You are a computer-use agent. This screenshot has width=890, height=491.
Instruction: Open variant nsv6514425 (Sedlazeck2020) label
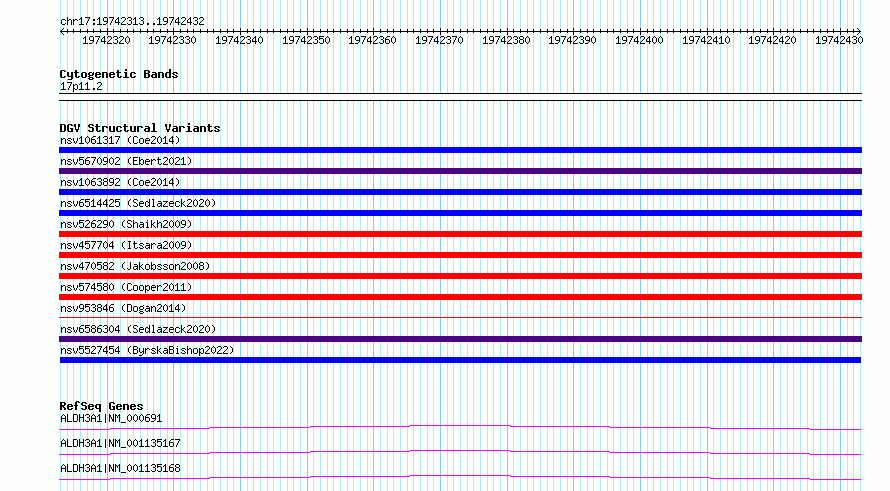click(138, 203)
